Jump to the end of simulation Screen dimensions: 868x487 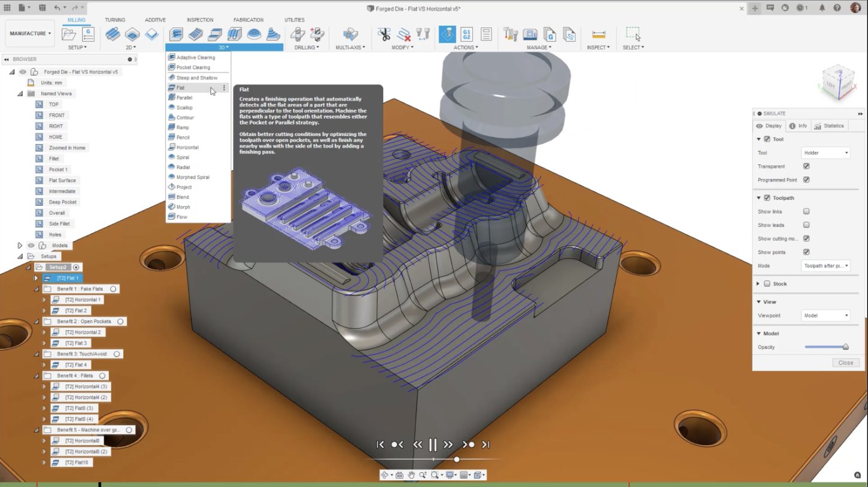click(485, 445)
